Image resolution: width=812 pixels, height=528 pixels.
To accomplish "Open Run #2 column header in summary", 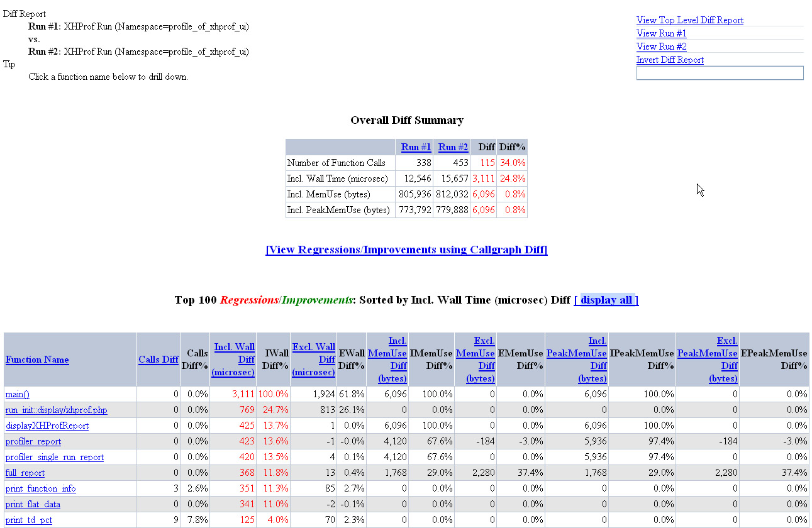I will tap(453, 147).
